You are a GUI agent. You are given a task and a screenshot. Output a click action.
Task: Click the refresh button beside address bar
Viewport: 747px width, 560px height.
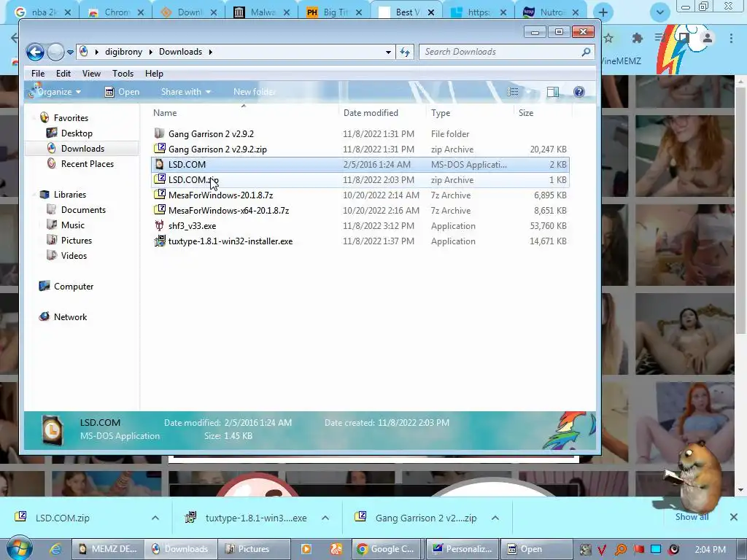pyautogui.click(x=405, y=52)
